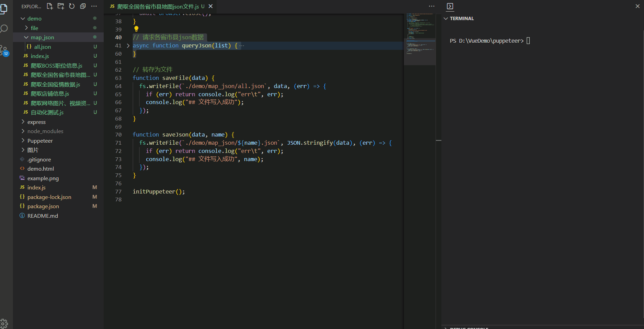The height and width of the screenshot is (329, 644).
Task: Open index.js inside the demo folder
Action: pyautogui.click(x=58, y=56)
